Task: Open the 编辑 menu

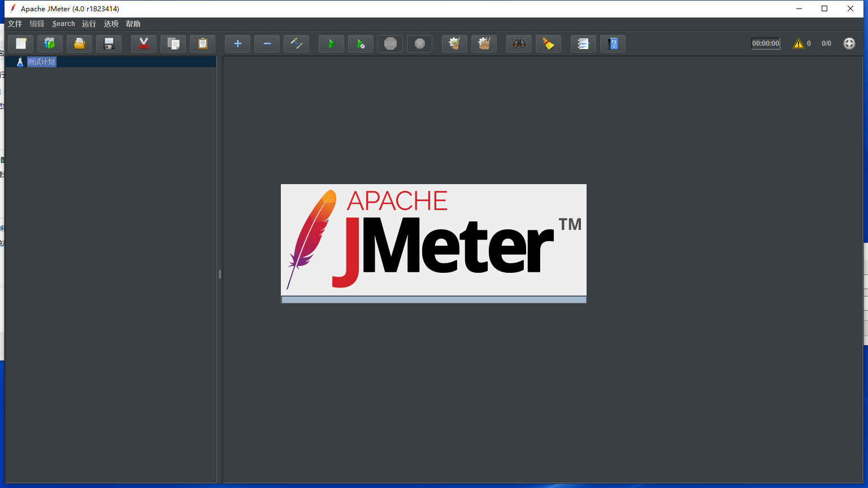Action: [37, 24]
